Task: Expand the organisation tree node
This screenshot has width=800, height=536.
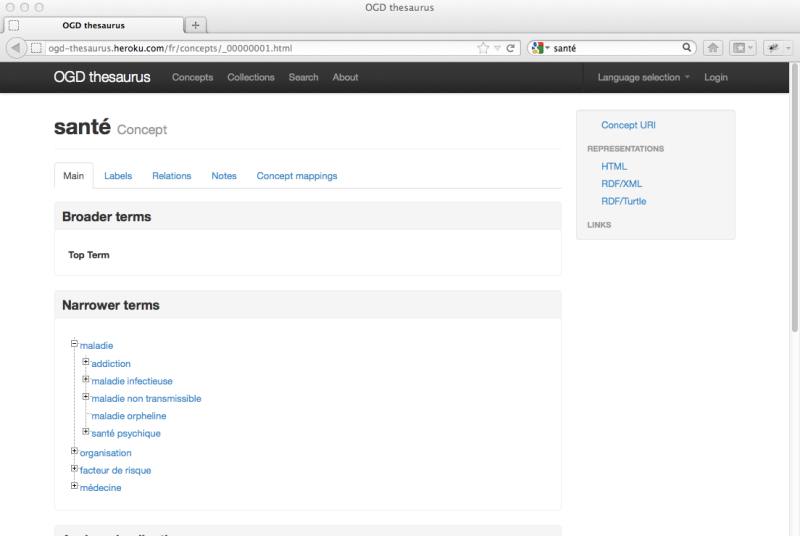Action: (74, 451)
